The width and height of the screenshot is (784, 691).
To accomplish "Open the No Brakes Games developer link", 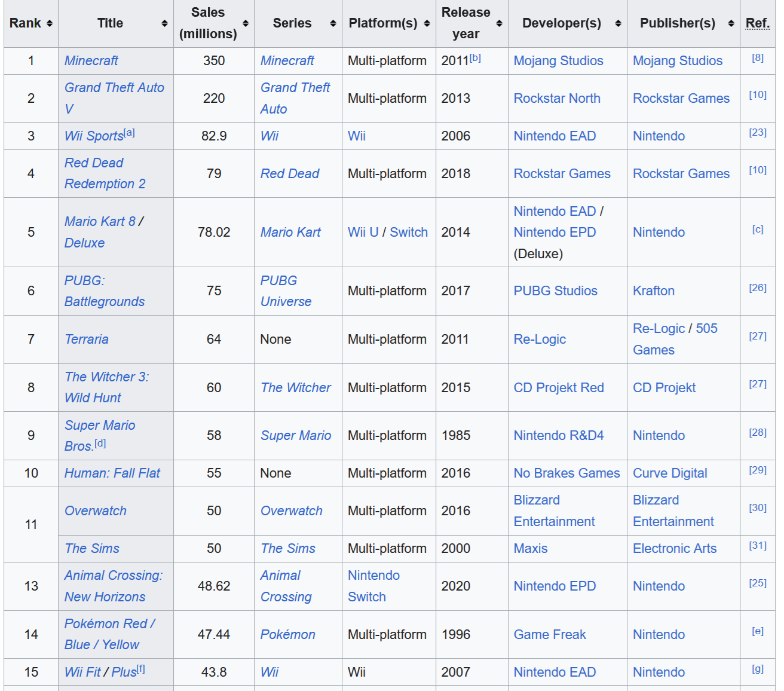I will click(567, 473).
